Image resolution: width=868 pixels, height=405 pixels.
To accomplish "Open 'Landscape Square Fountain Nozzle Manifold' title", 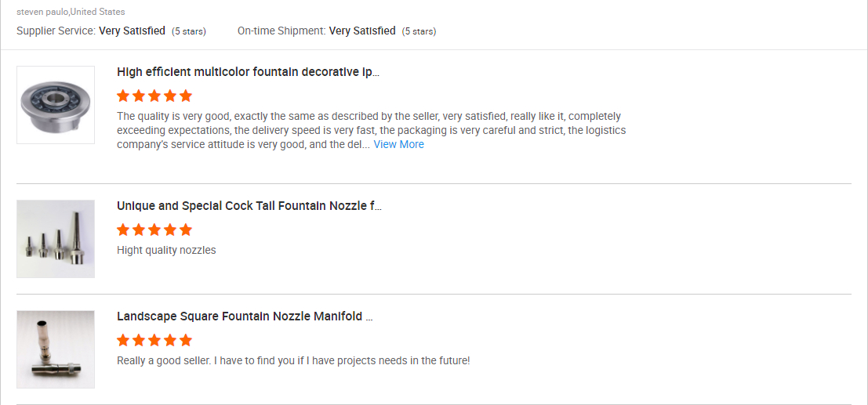I will [x=245, y=317].
